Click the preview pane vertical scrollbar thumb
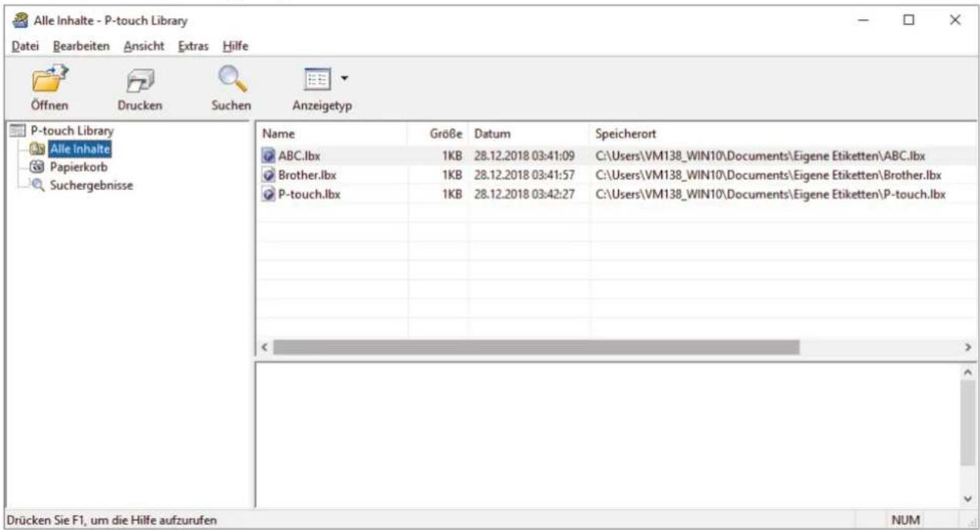This screenshot has height=530, width=980. (x=969, y=422)
